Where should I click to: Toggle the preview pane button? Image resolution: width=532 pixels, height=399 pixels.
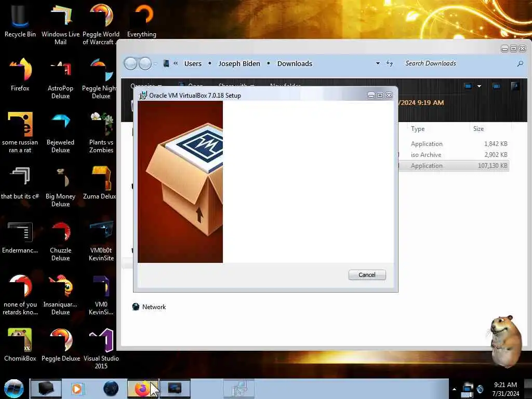(x=496, y=86)
